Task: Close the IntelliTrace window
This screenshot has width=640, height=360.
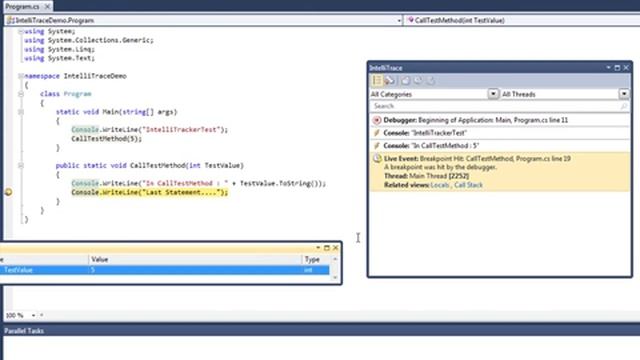Action: pyautogui.click(x=626, y=68)
